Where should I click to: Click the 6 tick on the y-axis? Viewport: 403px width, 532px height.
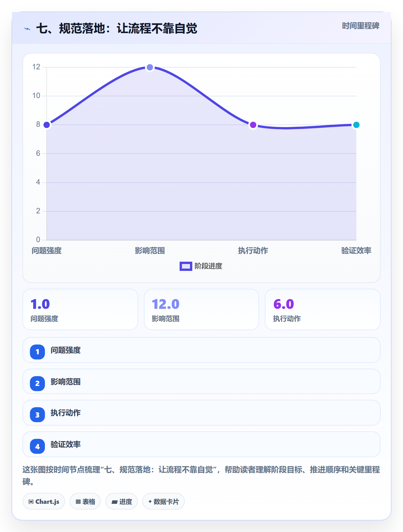(x=38, y=153)
